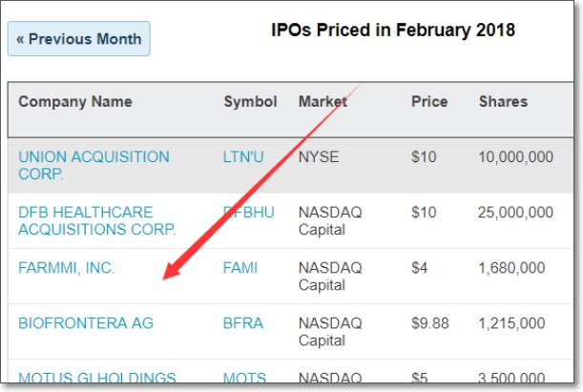Select the 1,680,000 shares cell

[x=512, y=268]
